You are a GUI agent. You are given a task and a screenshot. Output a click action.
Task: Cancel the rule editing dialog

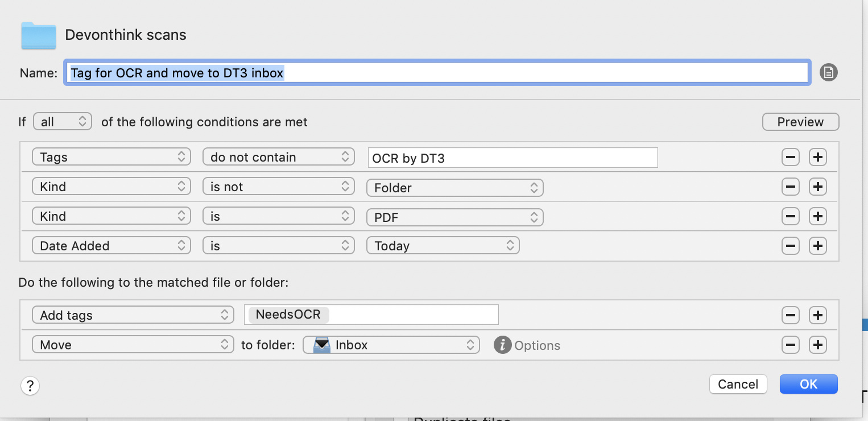[738, 384]
